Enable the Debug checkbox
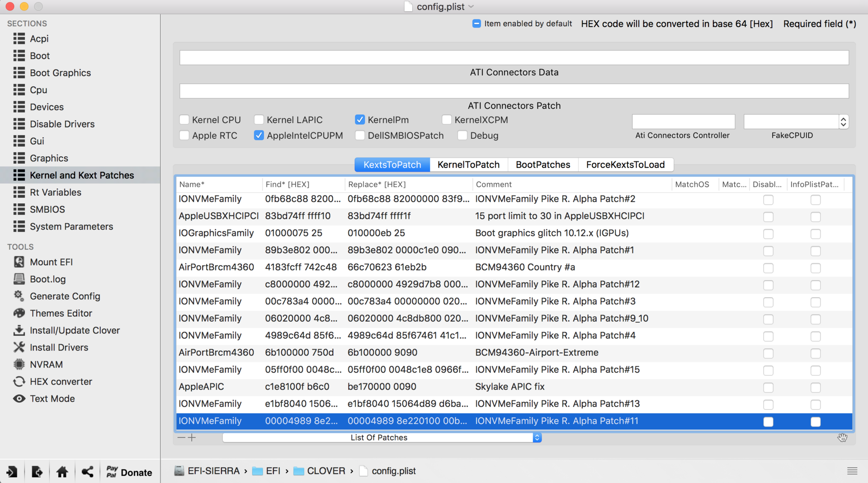Screen dimensions: 868x483 pos(462,136)
